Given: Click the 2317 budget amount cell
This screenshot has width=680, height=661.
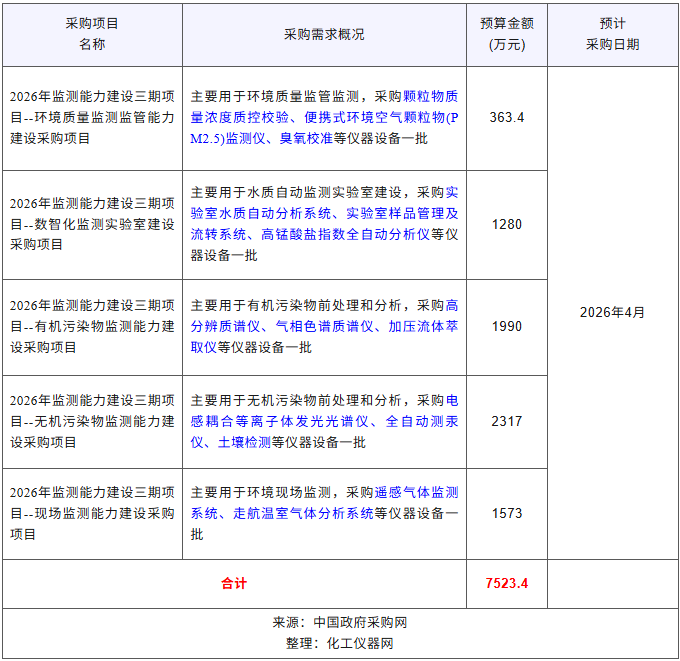Looking at the screenshot, I should [x=507, y=421].
